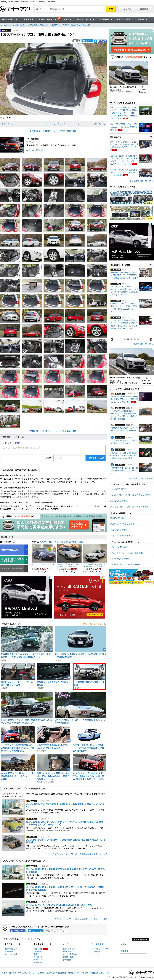154x980 pixels.
Task: Open the その他 nav dropdown
Action: 142,19
